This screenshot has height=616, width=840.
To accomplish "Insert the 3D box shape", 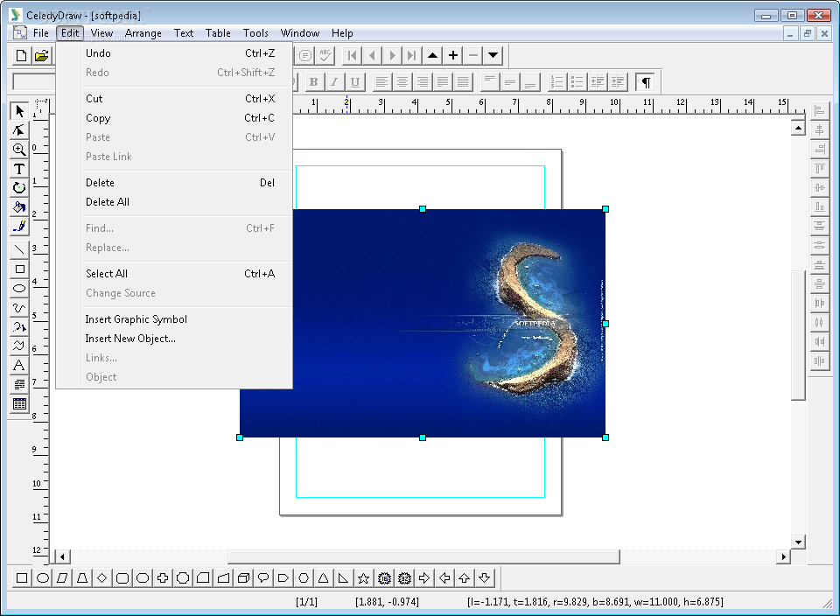I will (243, 578).
